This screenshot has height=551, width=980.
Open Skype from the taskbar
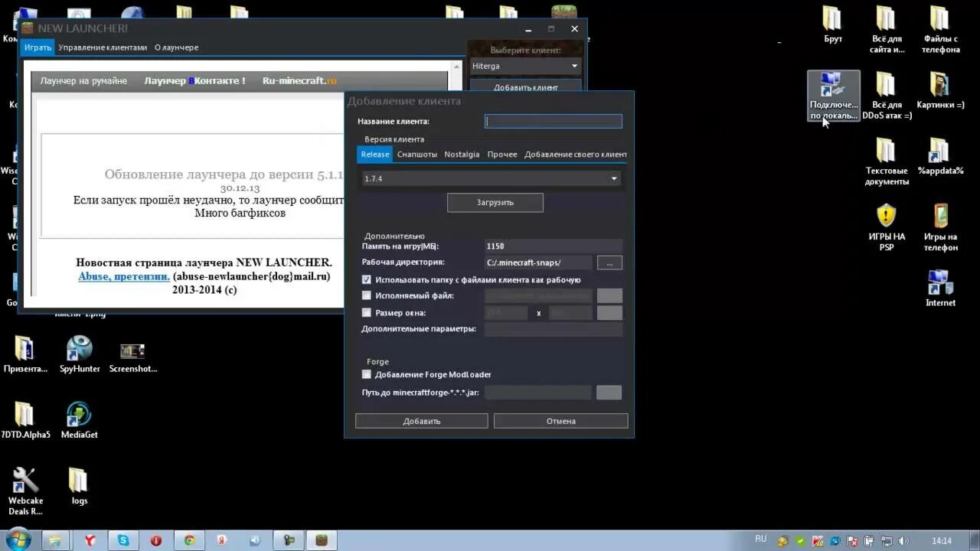click(123, 540)
